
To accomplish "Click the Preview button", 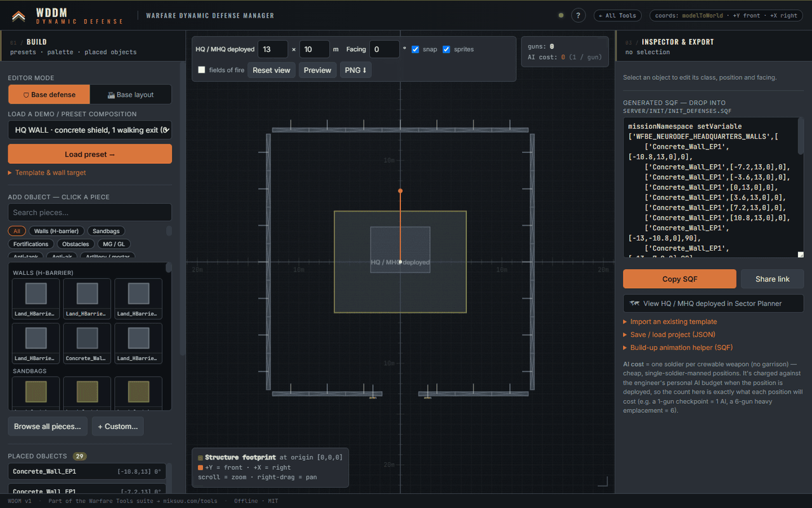I will (317, 70).
